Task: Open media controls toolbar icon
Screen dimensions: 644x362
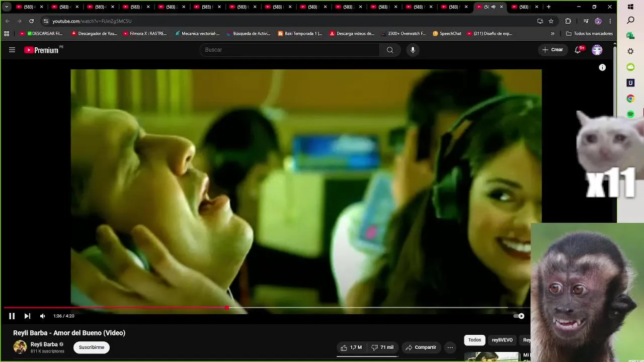Action: pos(586,21)
